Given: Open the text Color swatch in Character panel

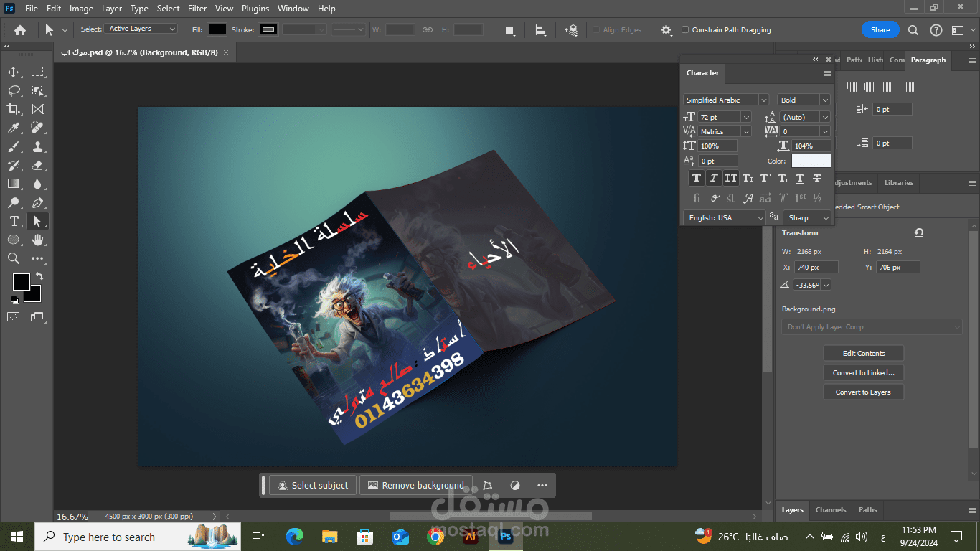Looking at the screenshot, I should 811,161.
